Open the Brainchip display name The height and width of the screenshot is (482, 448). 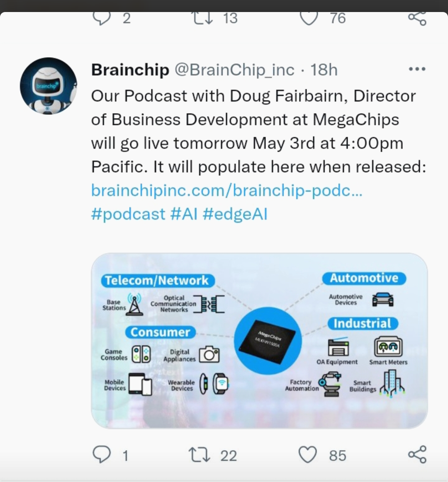(x=130, y=70)
